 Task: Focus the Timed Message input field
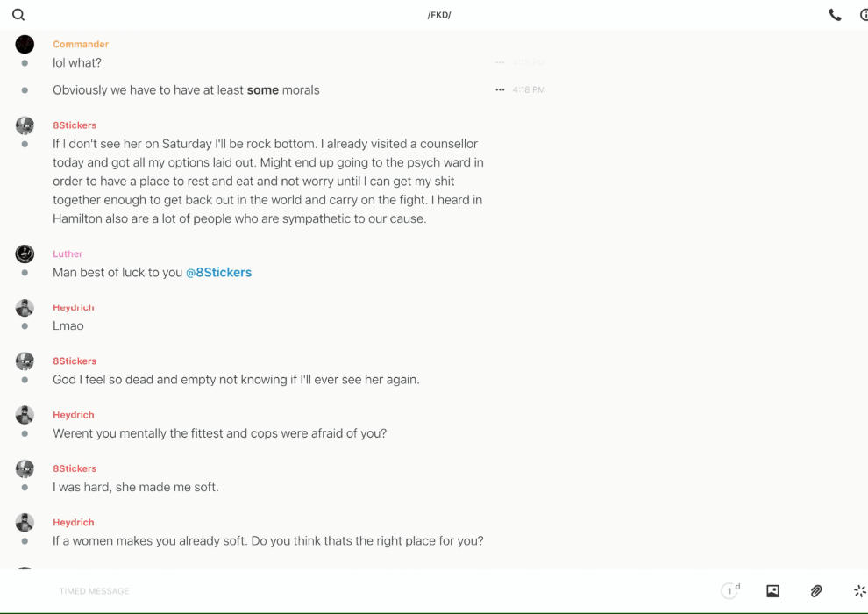point(263,591)
